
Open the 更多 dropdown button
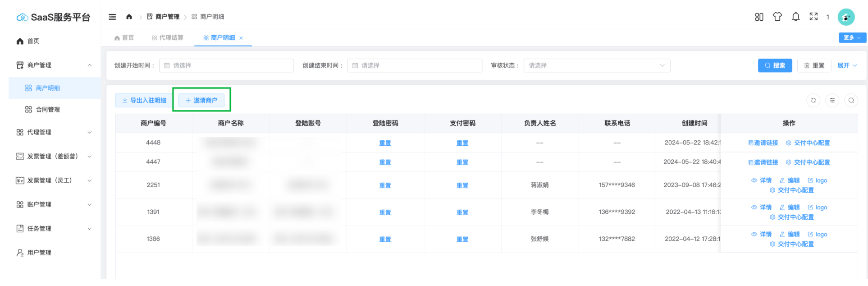click(852, 37)
